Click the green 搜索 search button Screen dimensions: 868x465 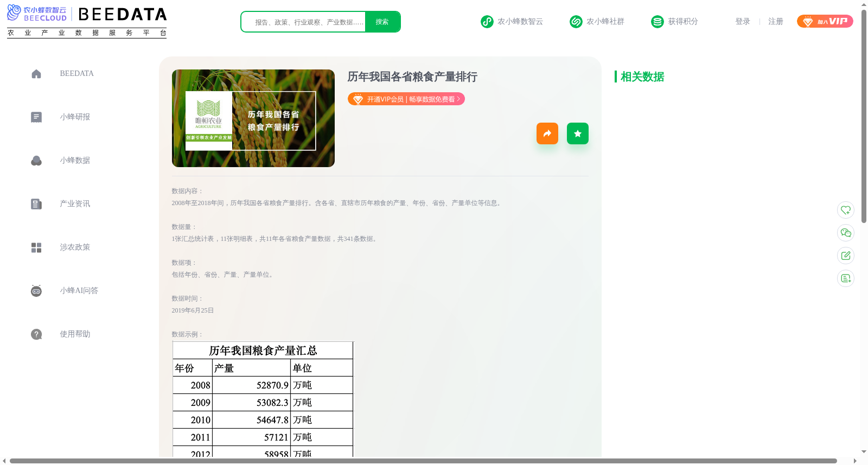point(382,22)
